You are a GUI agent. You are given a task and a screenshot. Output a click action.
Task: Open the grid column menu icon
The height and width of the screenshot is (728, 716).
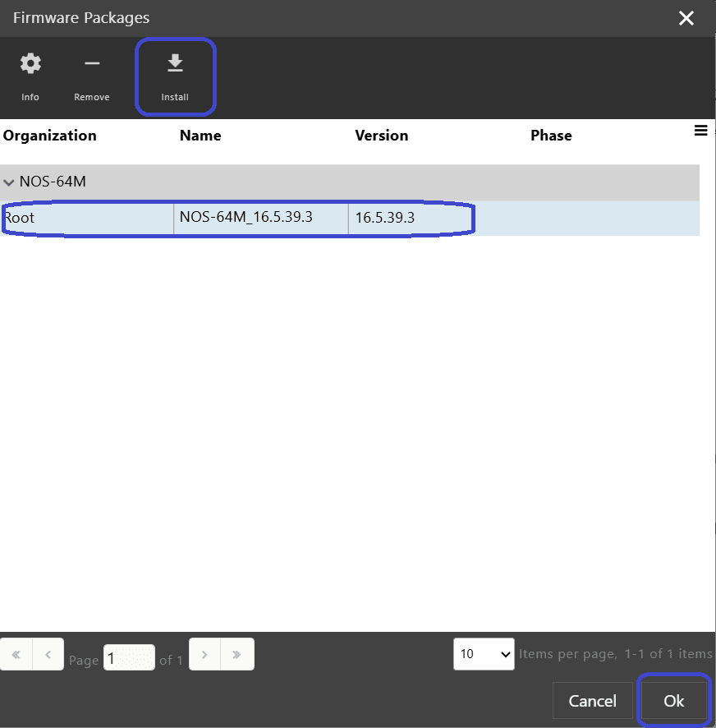tap(700, 131)
